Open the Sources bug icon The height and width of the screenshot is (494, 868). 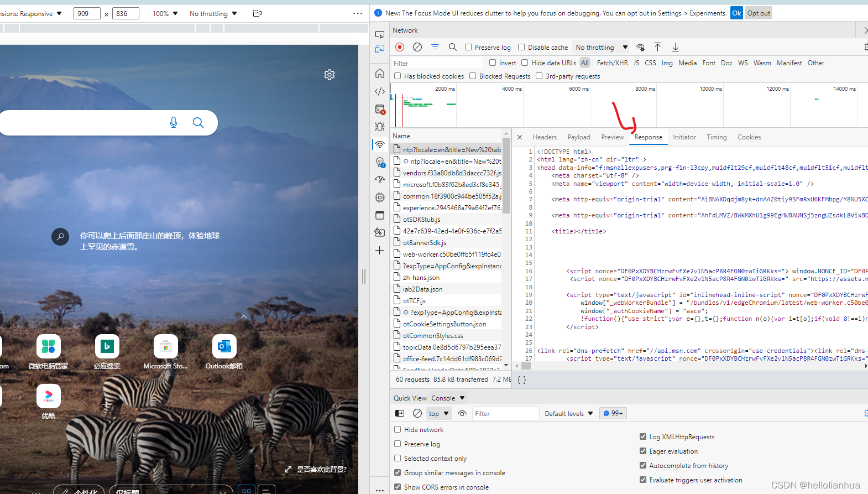coord(380,127)
